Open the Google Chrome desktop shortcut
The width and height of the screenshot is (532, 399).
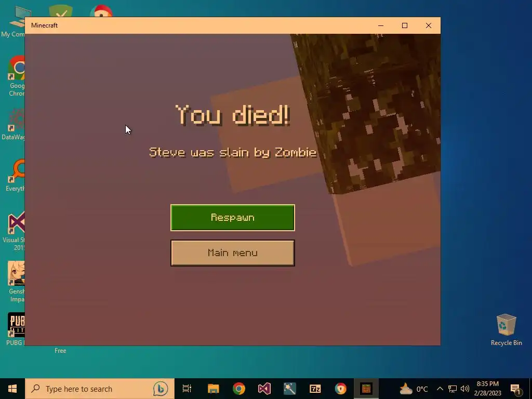16,76
